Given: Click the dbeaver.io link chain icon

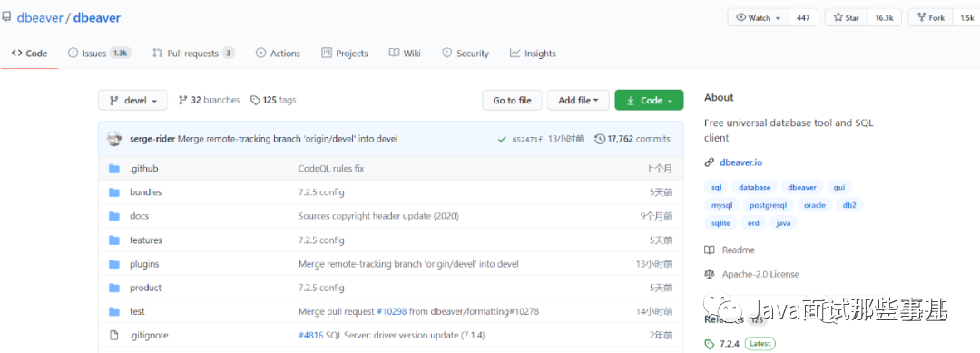Looking at the screenshot, I should tap(710, 162).
